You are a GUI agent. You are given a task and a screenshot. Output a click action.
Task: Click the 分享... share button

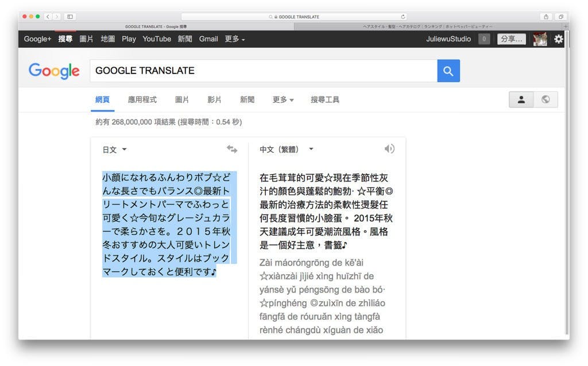click(x=512, y=39)
